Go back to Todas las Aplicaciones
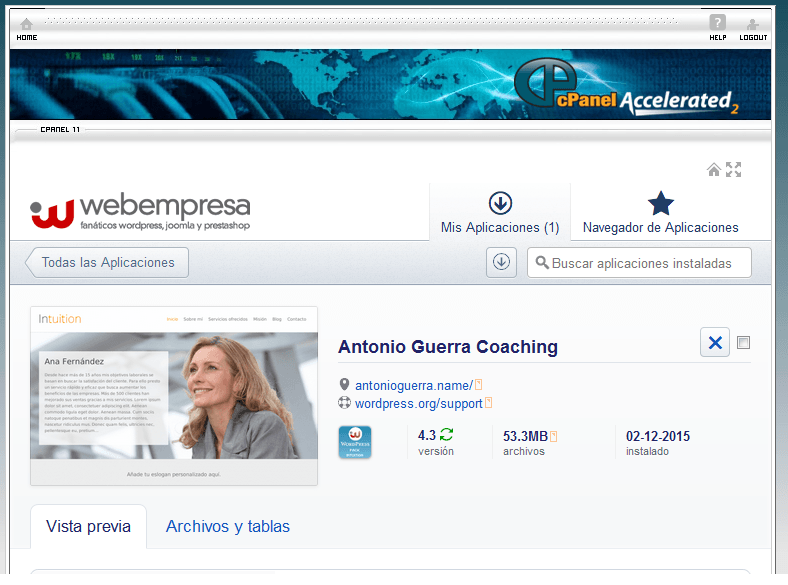Image resolution: width=788 pixels, height=585 pixels. tap(107, 262)
